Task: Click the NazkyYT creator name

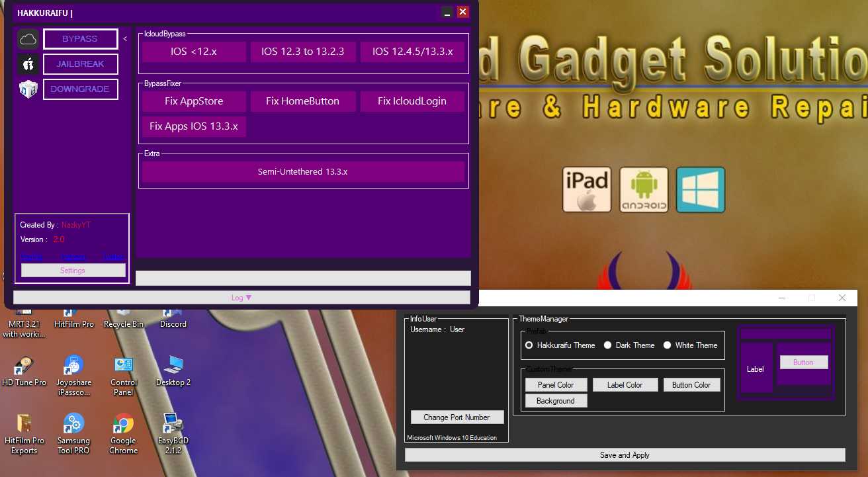Action: [75, 226]
